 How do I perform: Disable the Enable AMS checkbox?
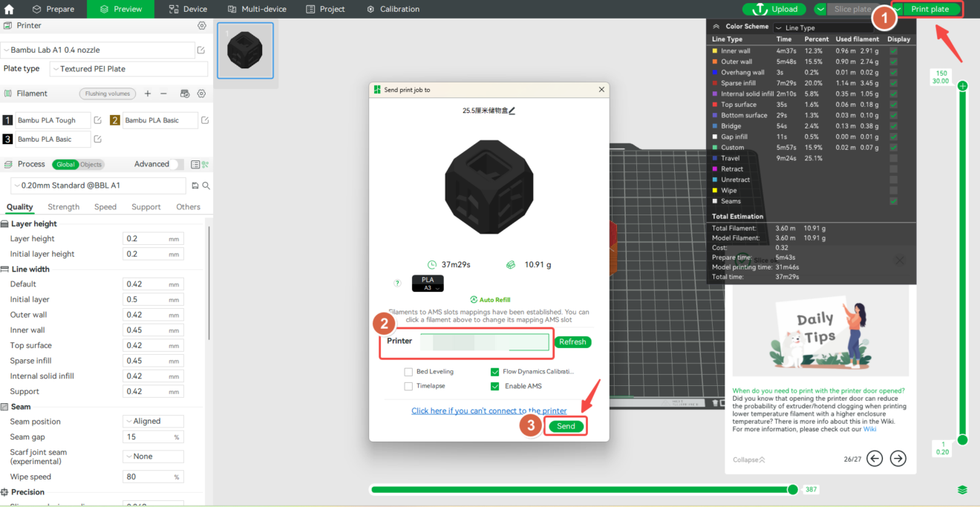pos(495,385)
